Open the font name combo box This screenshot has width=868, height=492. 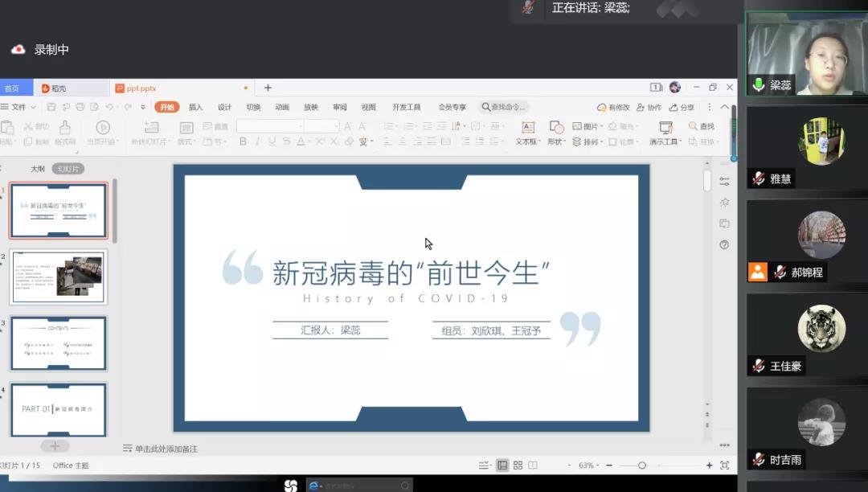coord(269,126)
